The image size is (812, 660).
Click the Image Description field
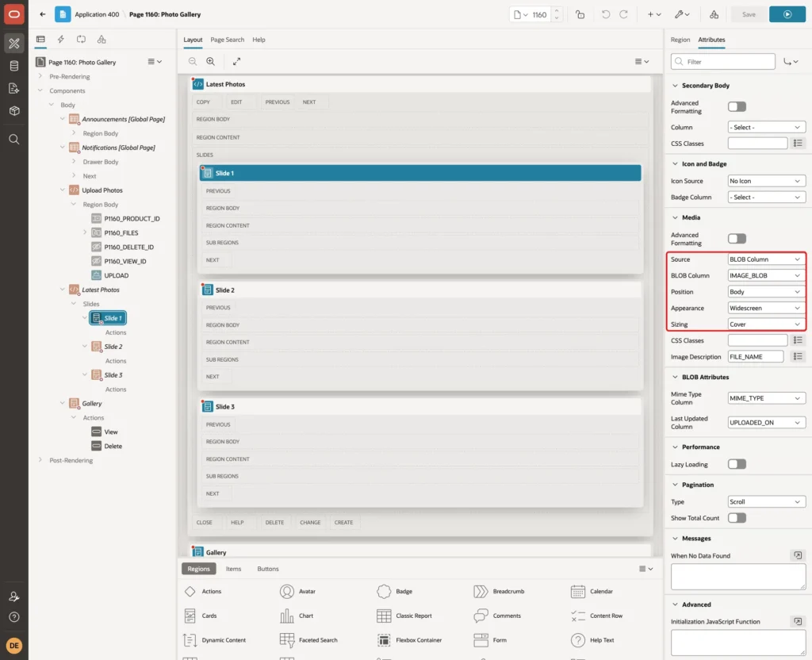(756, 356)
